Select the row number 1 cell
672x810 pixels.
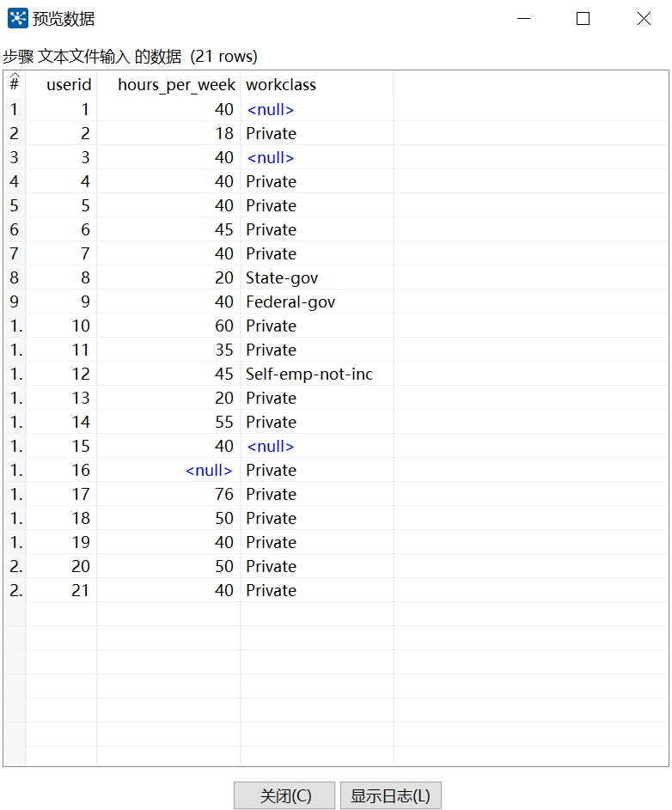pos(15,109)
